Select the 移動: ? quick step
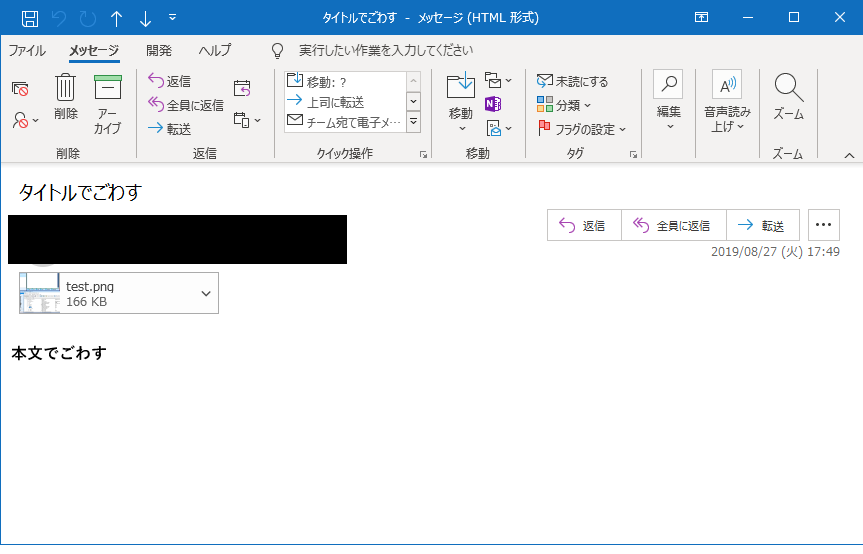The image size is (863, 554). 346,81
